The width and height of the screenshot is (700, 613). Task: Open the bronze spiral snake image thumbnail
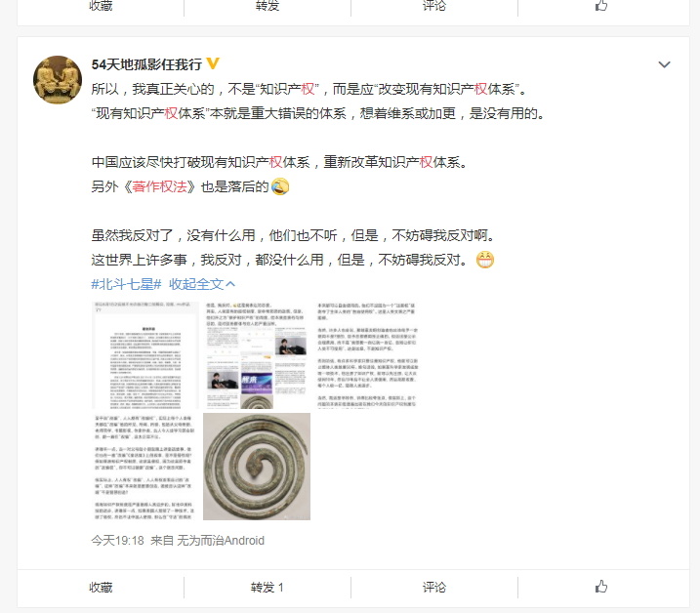tap(257, 467)
